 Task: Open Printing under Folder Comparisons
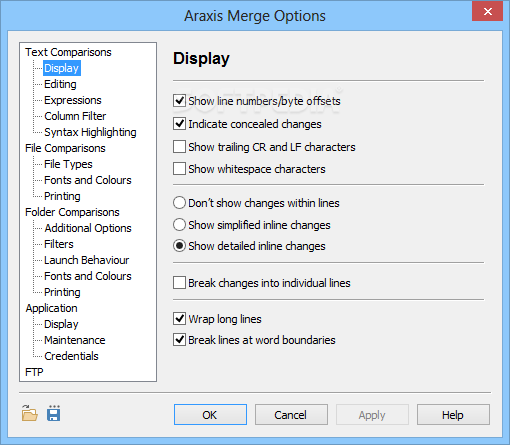tap(62, 292)
